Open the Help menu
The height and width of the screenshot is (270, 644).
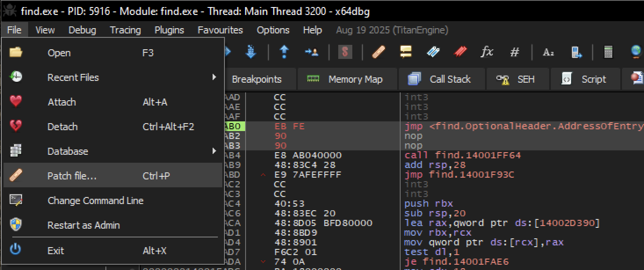pyautogui.click(x=312, y=30)
